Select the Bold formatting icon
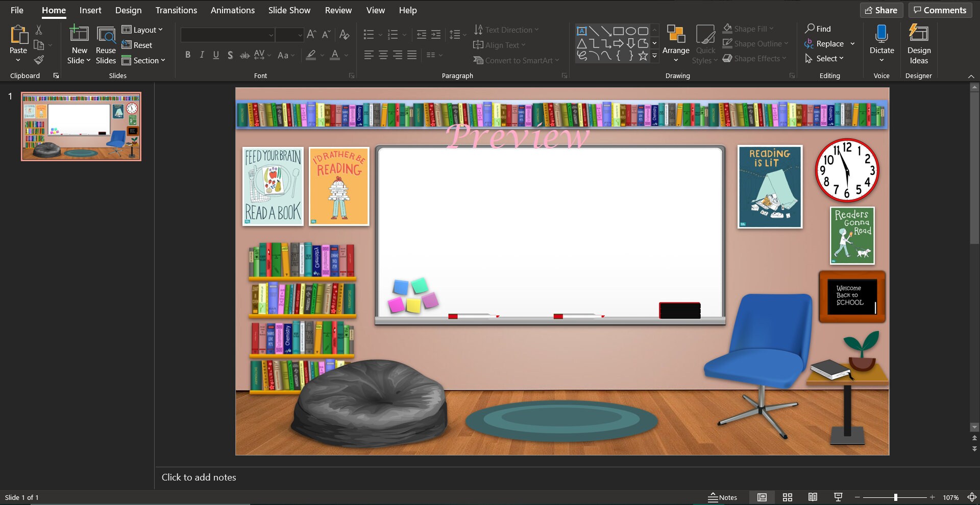The height and width of the screenshot is (505, 980). [x=187, y=55]
